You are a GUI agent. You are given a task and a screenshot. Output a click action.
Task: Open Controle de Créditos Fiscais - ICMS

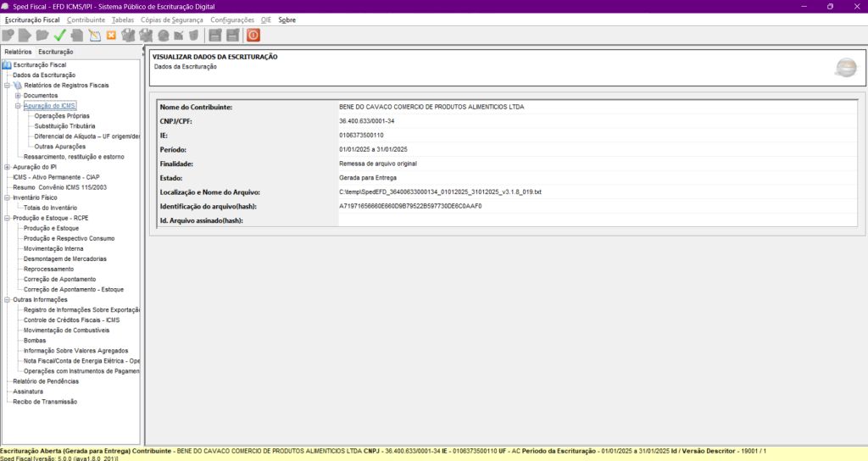coord(71,320)
